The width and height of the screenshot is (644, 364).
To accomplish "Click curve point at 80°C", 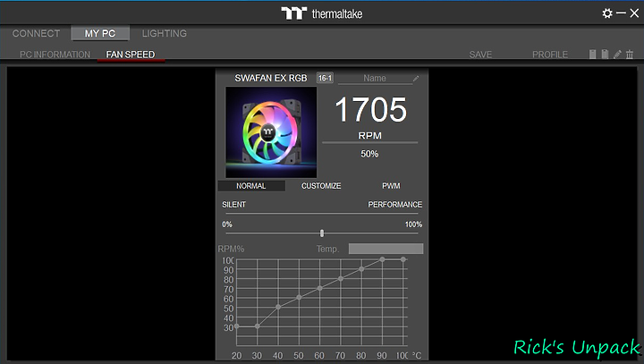I will (x=361, y=269).
